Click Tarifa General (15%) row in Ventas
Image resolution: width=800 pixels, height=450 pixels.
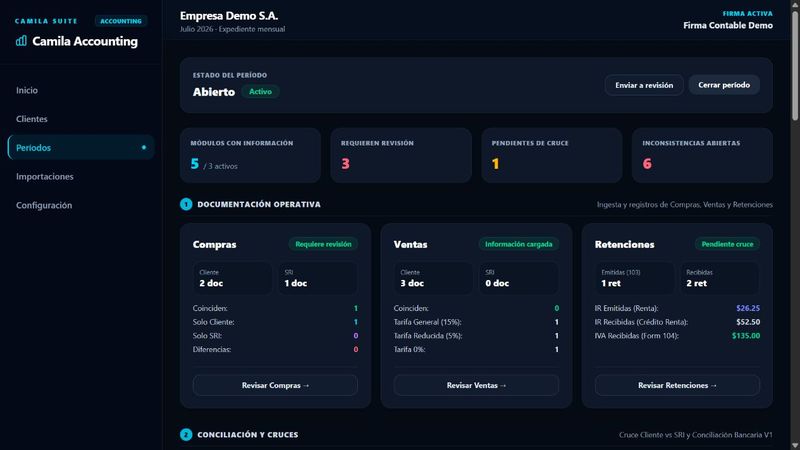[476, 322]
